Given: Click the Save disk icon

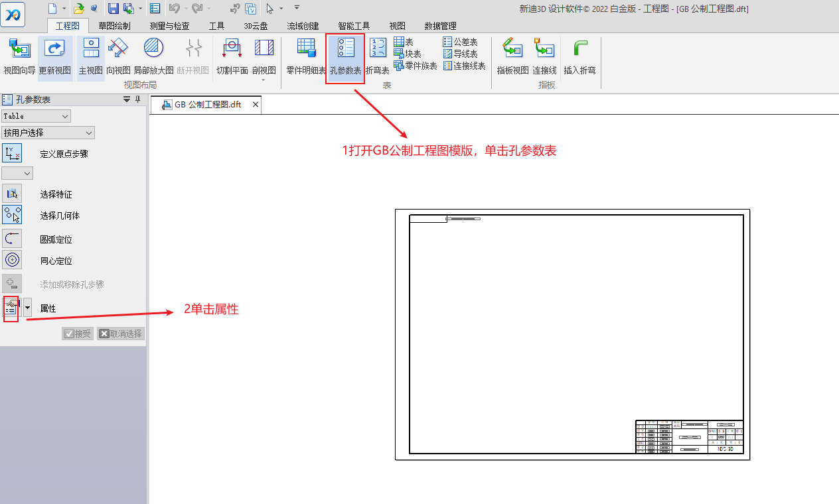Looking at the screenshot, I should pos(113,8).
